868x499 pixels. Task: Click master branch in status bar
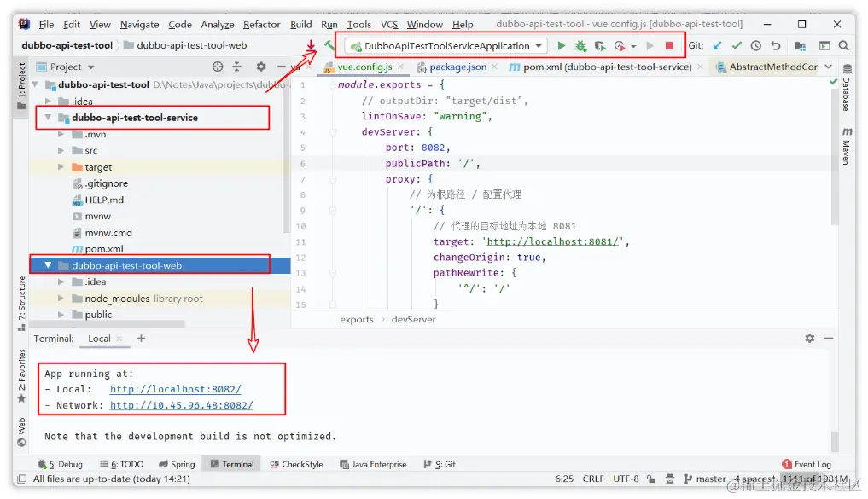click(705, 479)
